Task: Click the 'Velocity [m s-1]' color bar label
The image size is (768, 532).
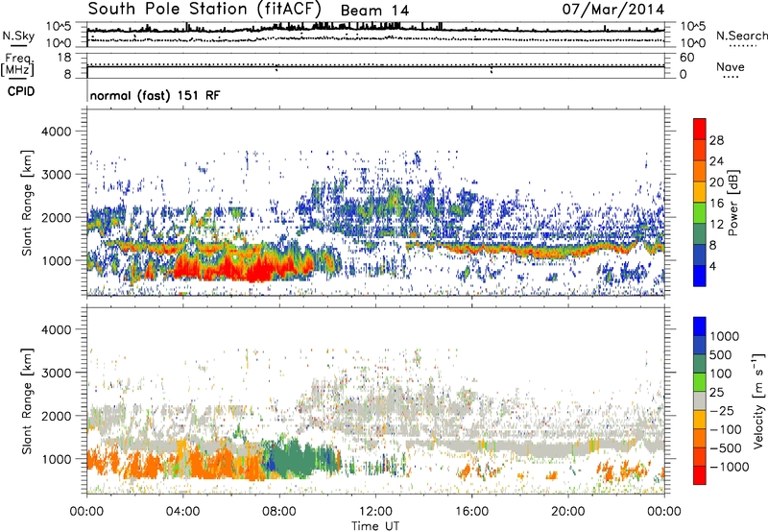Action: point(758,400)
